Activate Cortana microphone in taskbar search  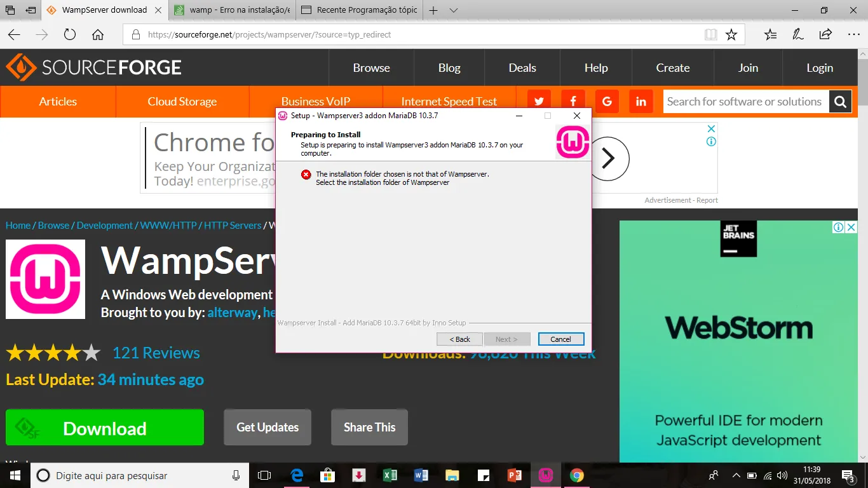(236, 475)
